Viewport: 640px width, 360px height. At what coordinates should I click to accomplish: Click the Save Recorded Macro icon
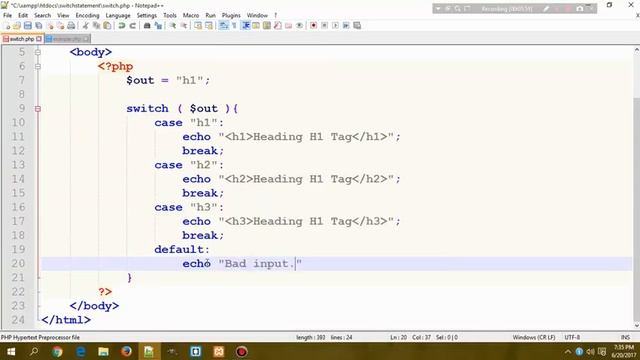[357, 26]
